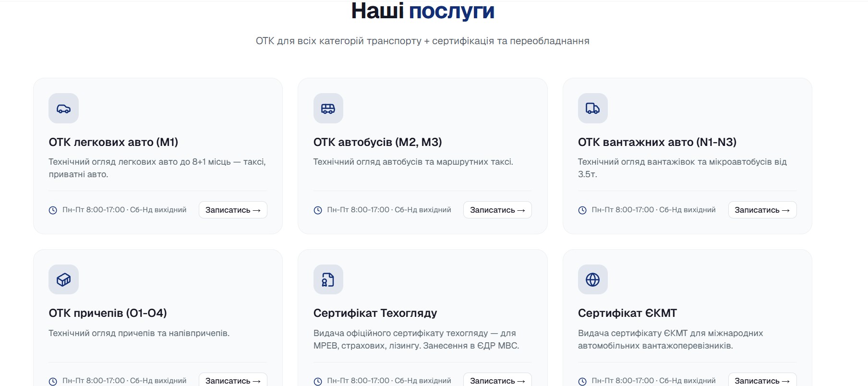
Task: Click schedule text in Сертифікат Техогляду card
Action: pyautogui.click(x=389, y=381)
